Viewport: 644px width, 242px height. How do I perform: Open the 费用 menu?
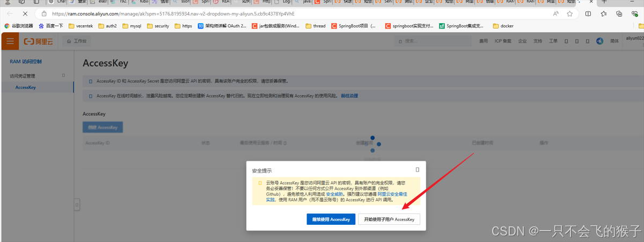click(484, 41)
